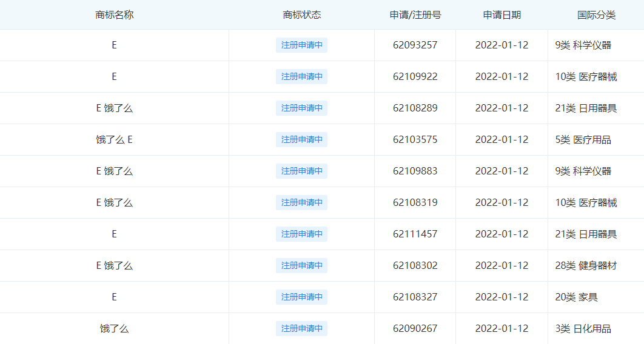Click 注册申请中 badge for 62108302
This screenshot has width=644, height=344.
(x=301, y=266)
